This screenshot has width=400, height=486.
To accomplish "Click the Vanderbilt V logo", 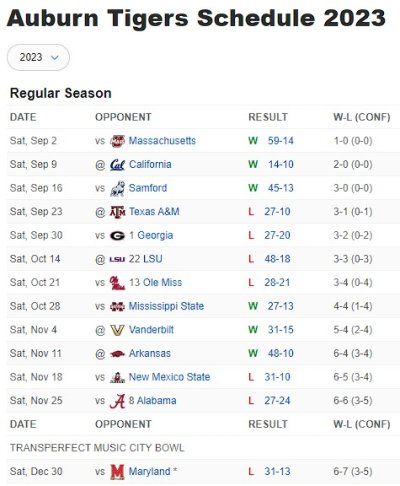I will (117, 330).
